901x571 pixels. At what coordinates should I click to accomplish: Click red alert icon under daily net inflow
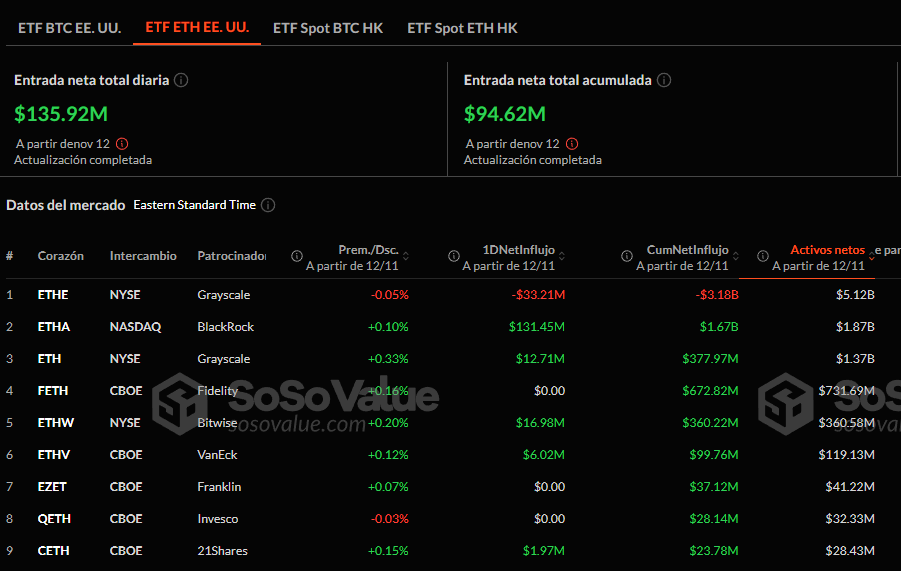[122, 144]
